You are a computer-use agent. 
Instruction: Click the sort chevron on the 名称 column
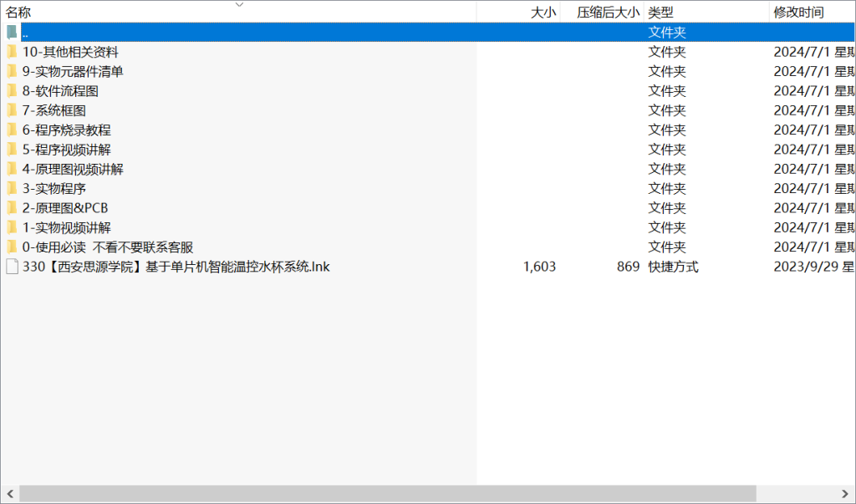click(x=239, y=5)
